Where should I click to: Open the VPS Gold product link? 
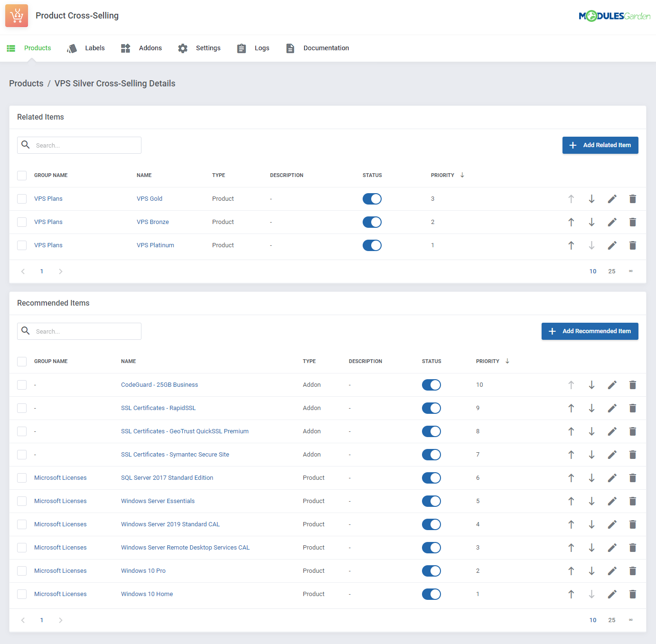tap(150, 199)
